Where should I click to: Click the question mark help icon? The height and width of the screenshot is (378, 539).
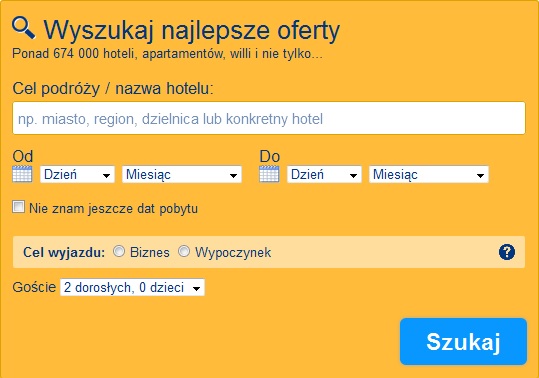pyautogui.click(x=507, y=252)
